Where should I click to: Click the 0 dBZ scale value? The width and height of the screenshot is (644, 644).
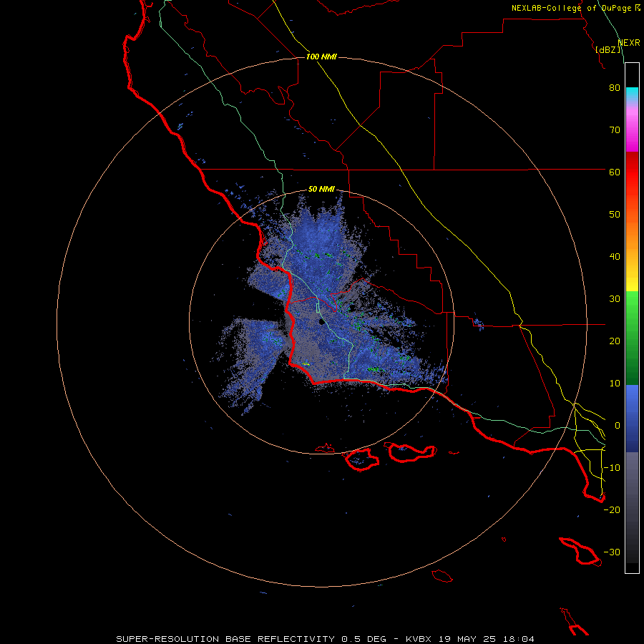tap(618, 426)
